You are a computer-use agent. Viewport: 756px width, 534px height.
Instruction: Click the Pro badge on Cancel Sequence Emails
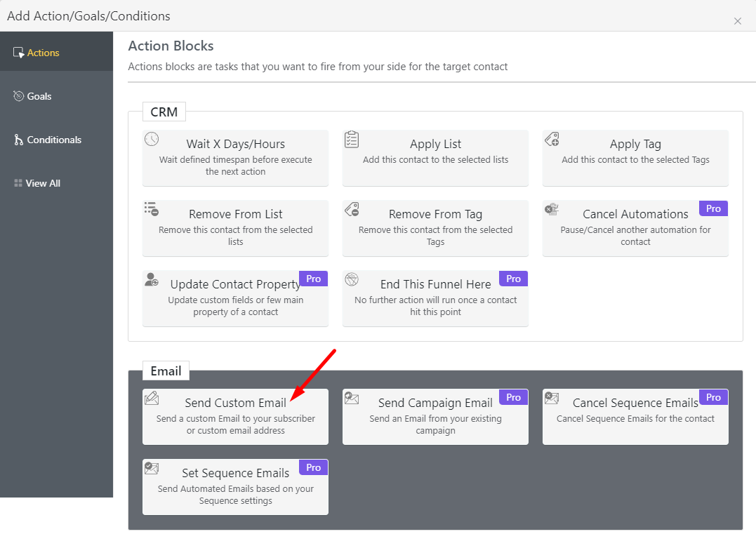(714, 397)
